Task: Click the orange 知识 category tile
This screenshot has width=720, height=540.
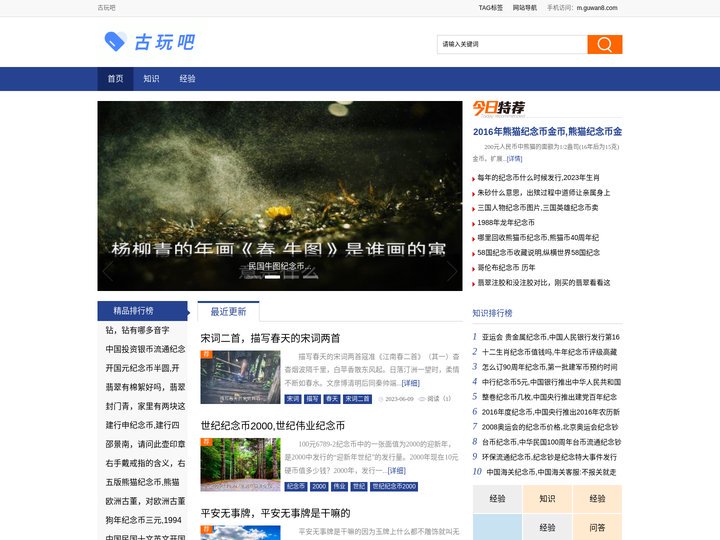Action: point(547,499)
